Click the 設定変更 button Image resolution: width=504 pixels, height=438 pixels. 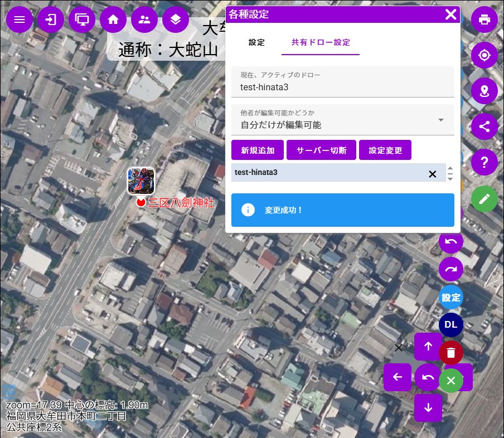(x=385, y=150)
